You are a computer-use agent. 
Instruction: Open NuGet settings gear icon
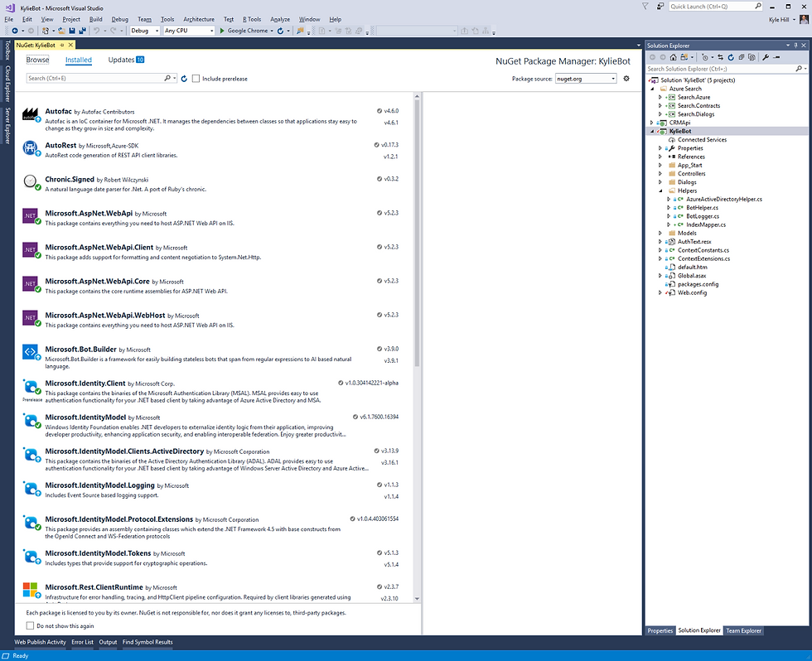click(626, 79)
